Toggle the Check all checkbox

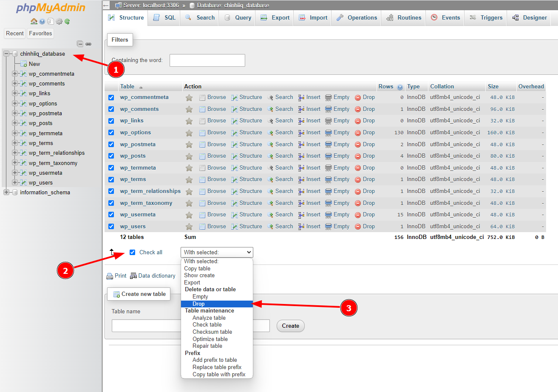[x=132, y=253]
